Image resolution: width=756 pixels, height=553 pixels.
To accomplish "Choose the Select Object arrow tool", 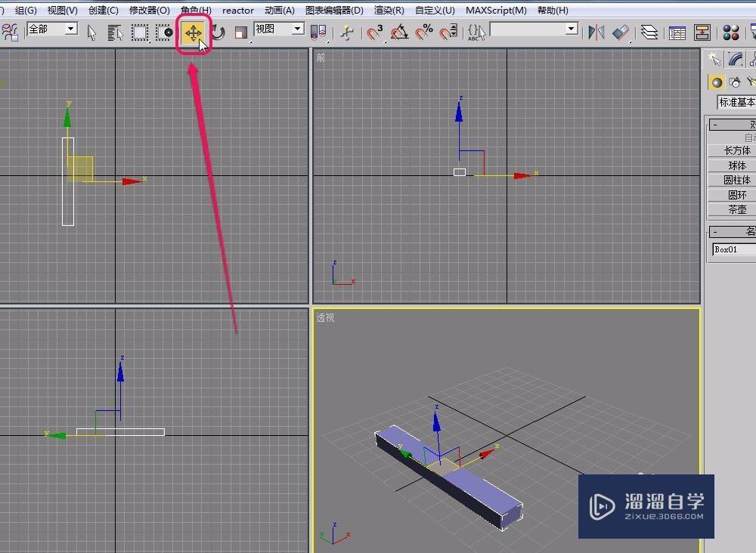I will click(91, 32).
